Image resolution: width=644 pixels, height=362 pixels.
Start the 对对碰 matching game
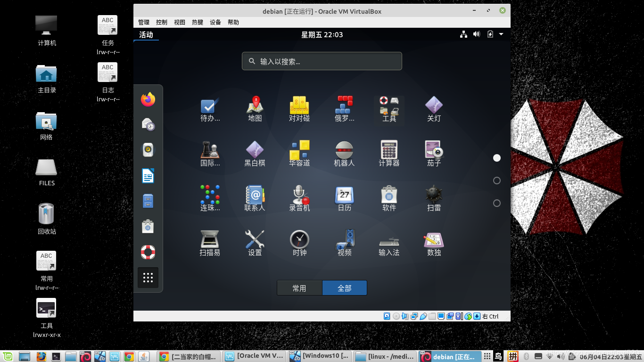[x=299, y=109]
